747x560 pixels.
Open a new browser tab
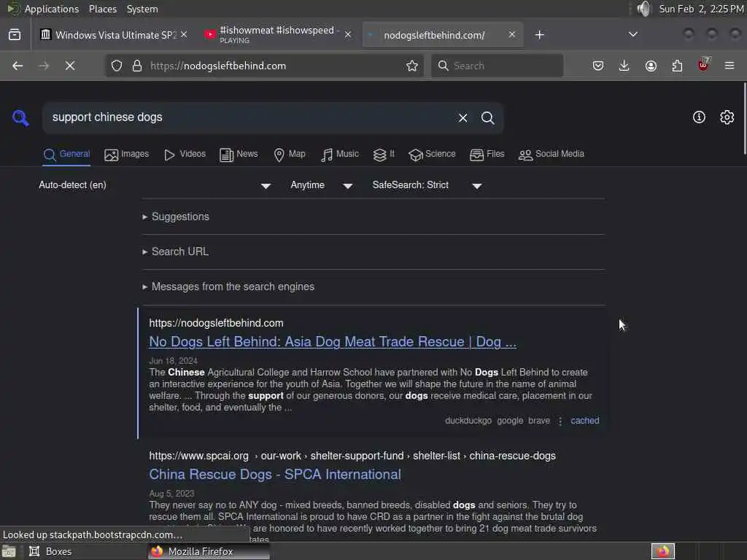coord(539,35)
